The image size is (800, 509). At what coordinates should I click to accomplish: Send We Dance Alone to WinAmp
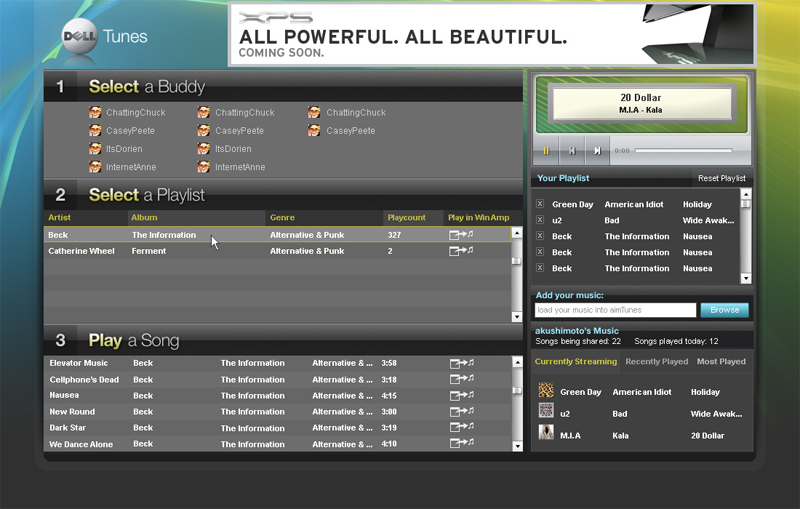(462, 443)
